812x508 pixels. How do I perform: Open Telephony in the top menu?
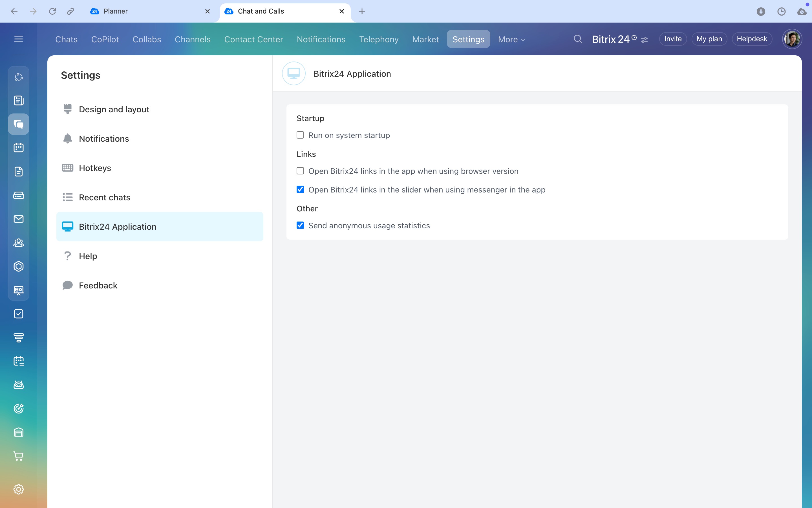pyautogui.click(x=379, y=39)
